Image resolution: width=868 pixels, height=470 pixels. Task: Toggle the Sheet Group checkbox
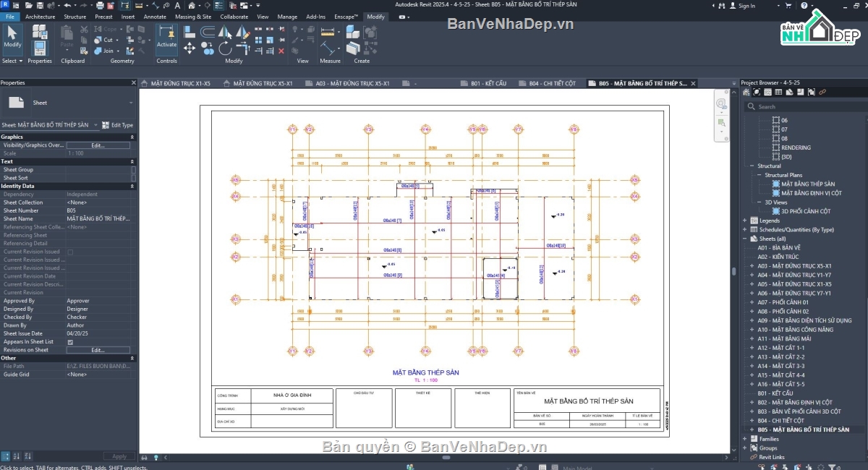coord(133,170)
